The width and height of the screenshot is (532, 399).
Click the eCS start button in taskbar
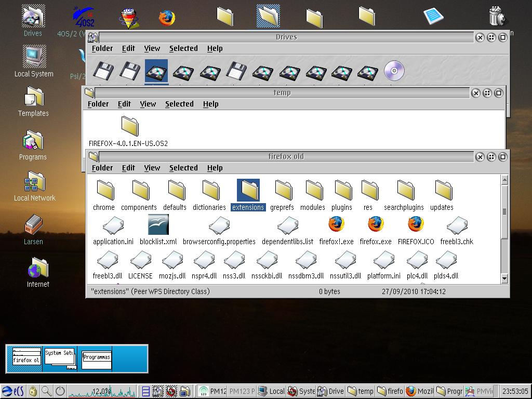[x=13, y=391]
